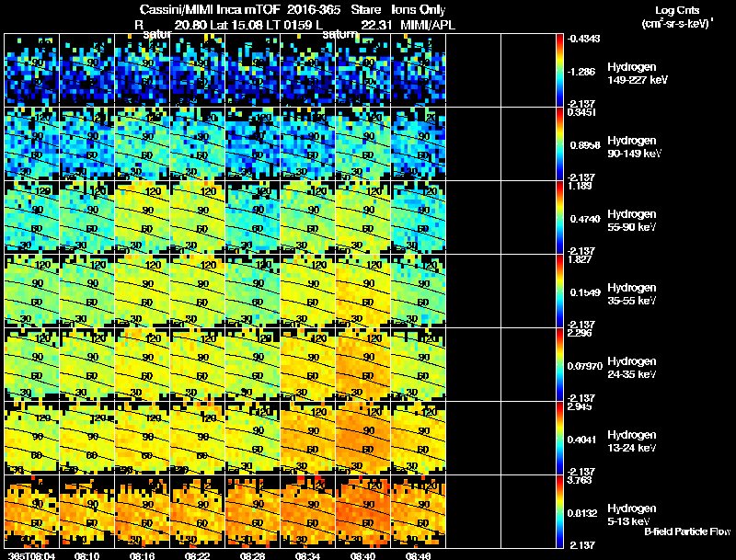Image resolution: width=736 pixels, height=560 pixels.
Task: Click the 'MIMI/APL' header text
Action: [x=428, y=25]
